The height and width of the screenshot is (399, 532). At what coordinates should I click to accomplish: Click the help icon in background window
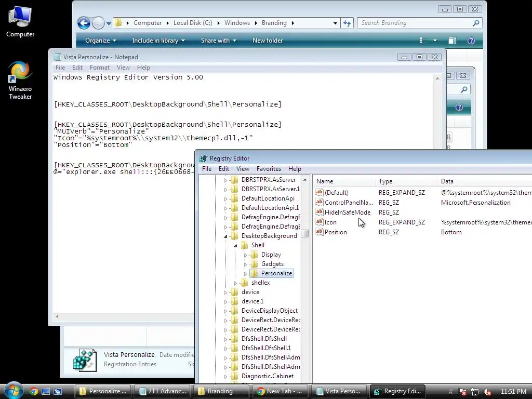coord(459,107)
